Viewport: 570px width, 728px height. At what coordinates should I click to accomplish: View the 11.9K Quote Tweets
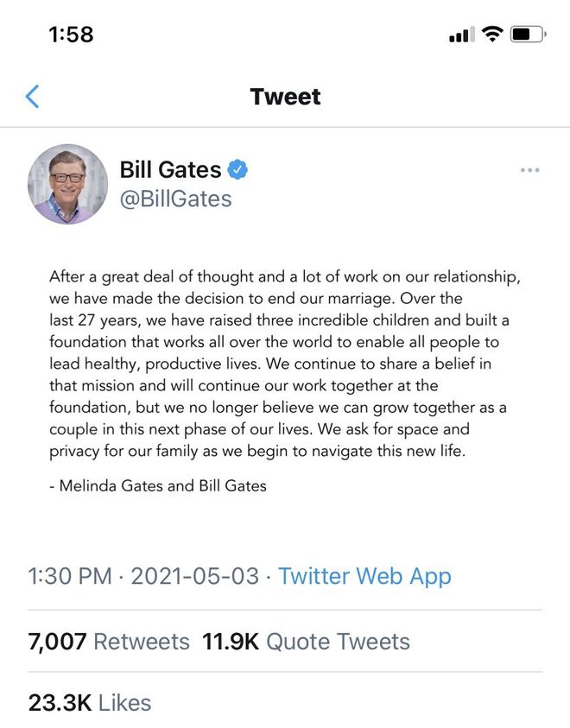305,642
